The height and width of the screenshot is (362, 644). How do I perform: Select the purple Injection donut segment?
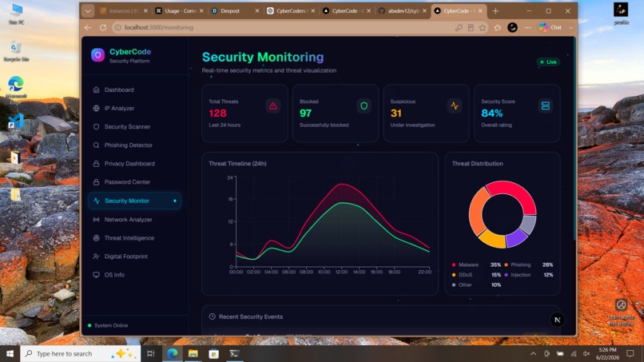click(516, 238)
